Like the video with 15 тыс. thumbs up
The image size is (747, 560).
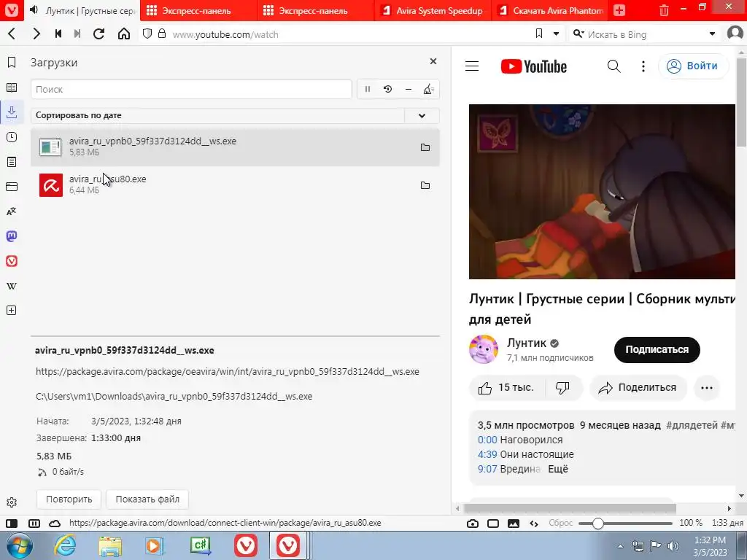506,388
